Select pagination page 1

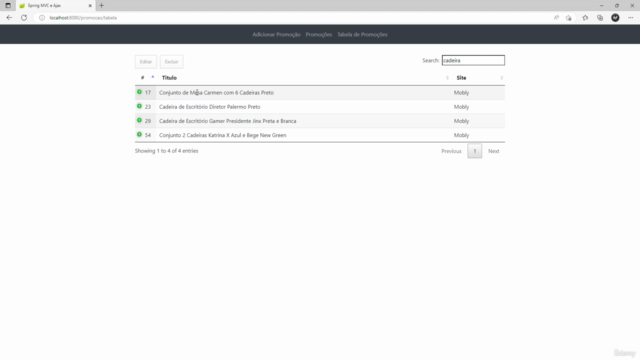pyautogui.click(x=475, y=151)
